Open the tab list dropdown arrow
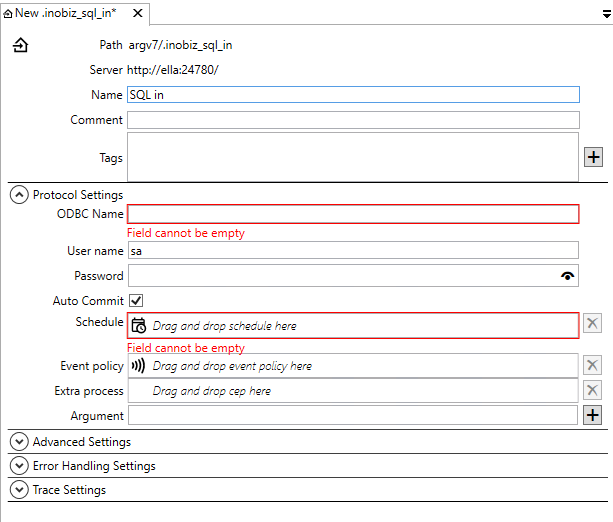This screenshot has width=613, height=522. tap(607, 14)
